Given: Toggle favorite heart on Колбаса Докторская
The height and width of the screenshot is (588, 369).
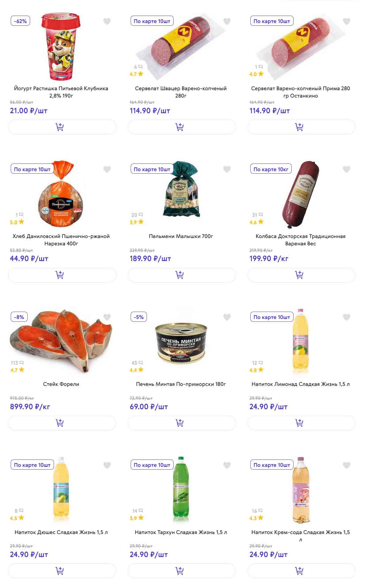Looking at the screenshot, I should [x=346, y=169].
